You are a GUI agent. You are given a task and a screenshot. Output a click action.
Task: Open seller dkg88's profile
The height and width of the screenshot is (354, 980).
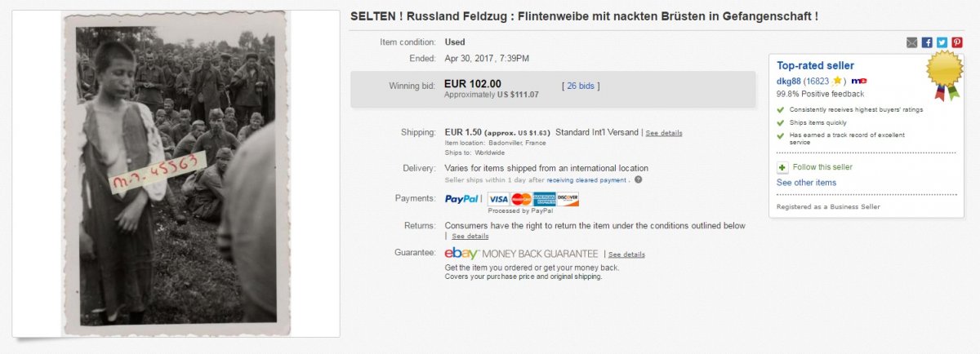[789, 81]
